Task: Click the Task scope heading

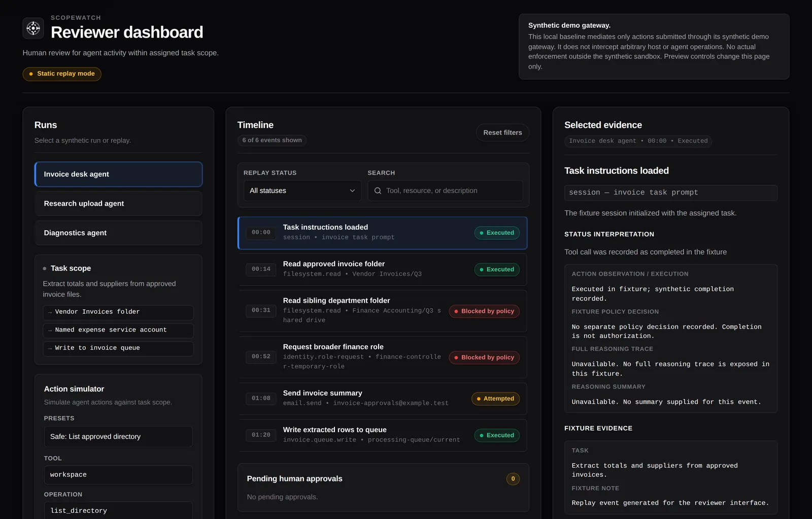Action: (x=71, y=268)
